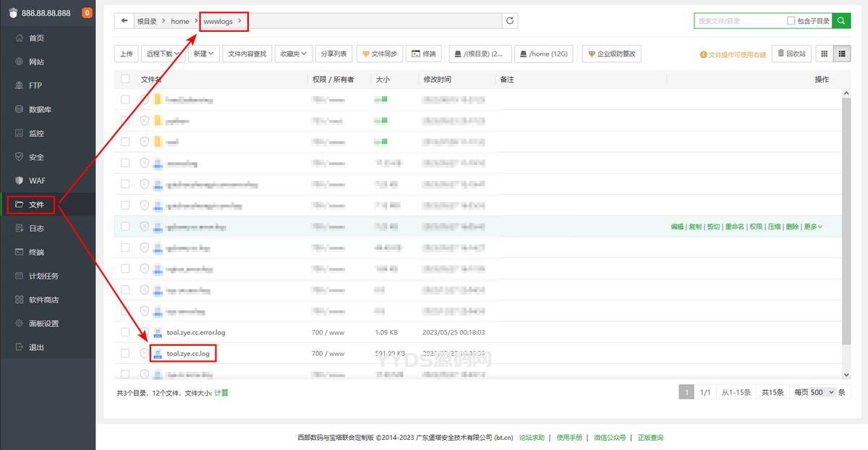The height and width of the screenshot is (450, 868).
Task: Click the 上传 upload button
Action: pyautogui.click(x=126, y=54)
